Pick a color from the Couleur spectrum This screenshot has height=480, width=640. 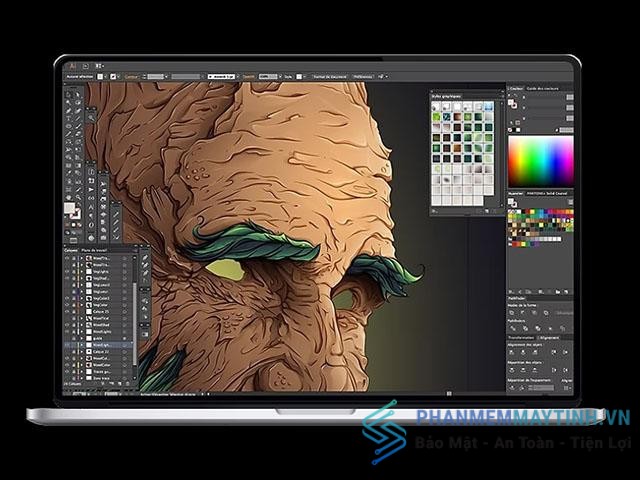(540, 161)
